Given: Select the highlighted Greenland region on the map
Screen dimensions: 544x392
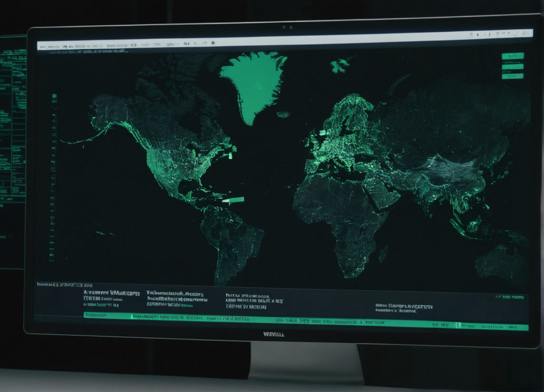Looking at the screenshot, I should (252, 83).
